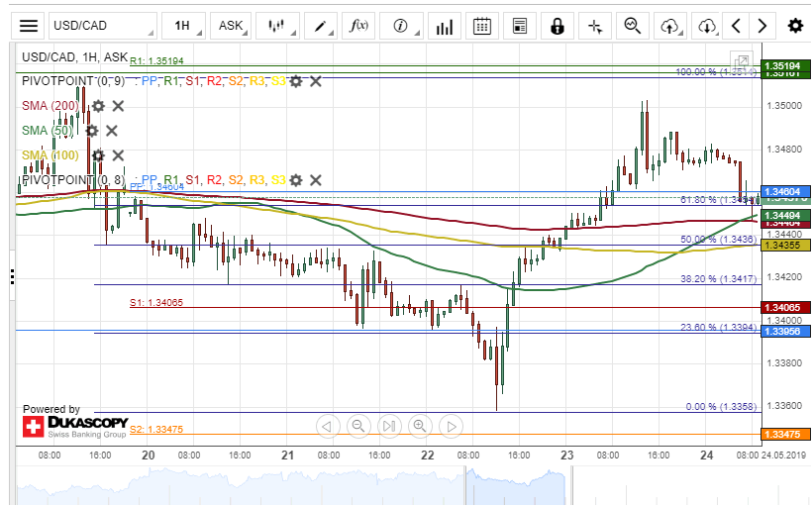The width and height of the screenshot is (812, 507).
Task: Click zoom out magnifier on chart
Action: coord(358,427)
